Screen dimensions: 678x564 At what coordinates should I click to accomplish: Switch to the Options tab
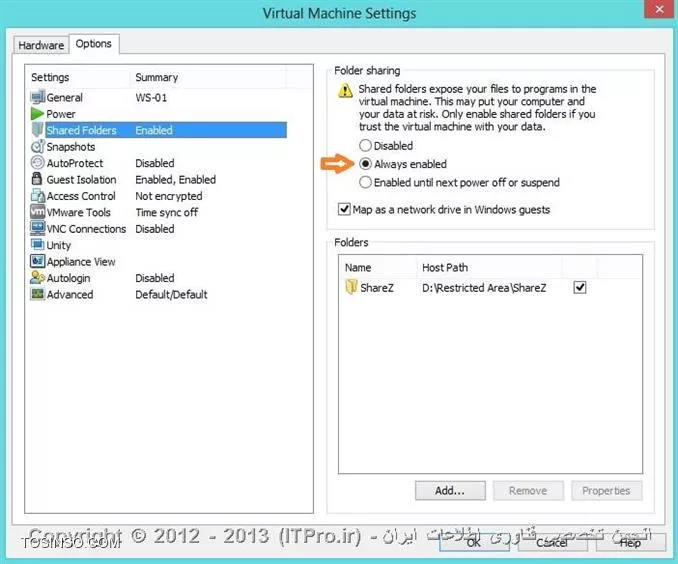click(93, 44)
